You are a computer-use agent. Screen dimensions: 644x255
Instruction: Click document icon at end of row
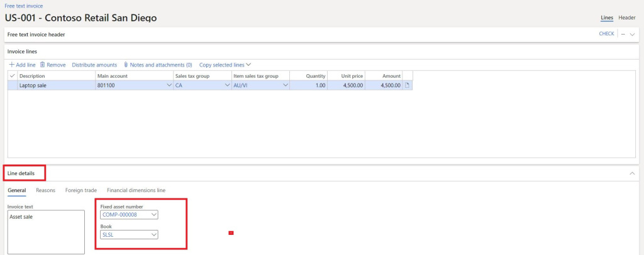(407, 85)
